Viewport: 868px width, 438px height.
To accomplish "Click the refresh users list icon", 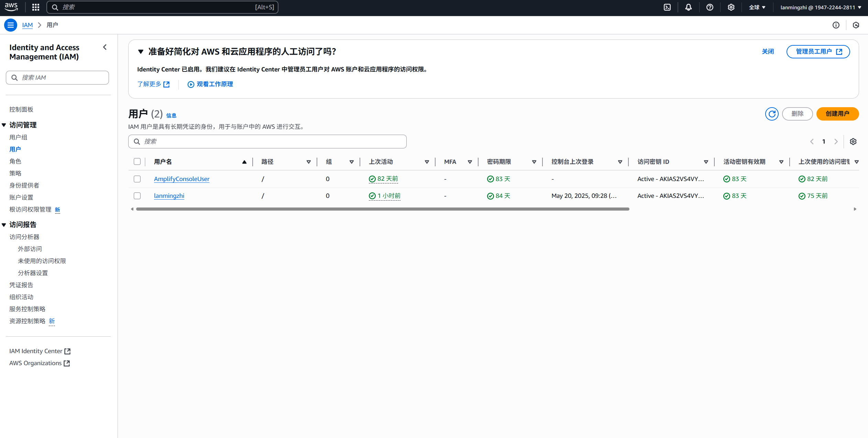I will point(772,114).
